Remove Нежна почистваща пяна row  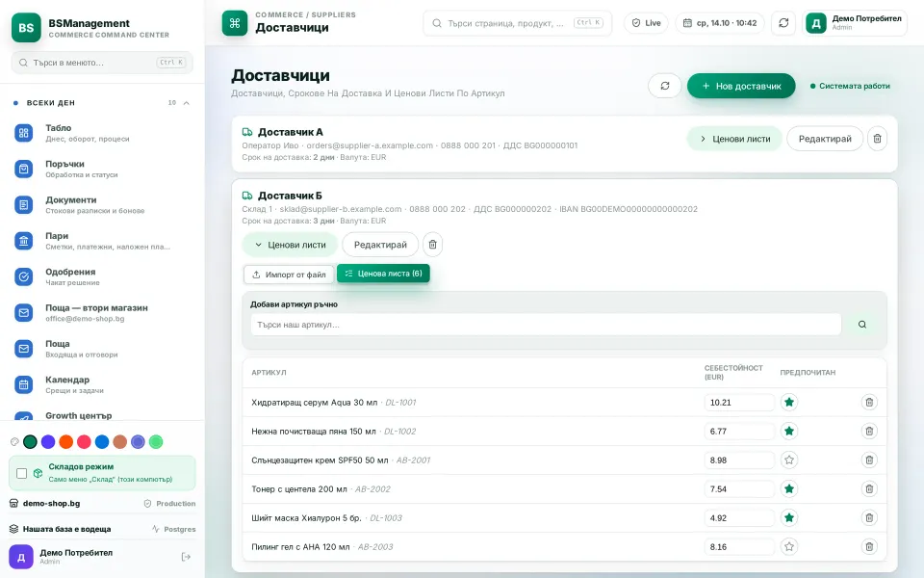(869, 432)
